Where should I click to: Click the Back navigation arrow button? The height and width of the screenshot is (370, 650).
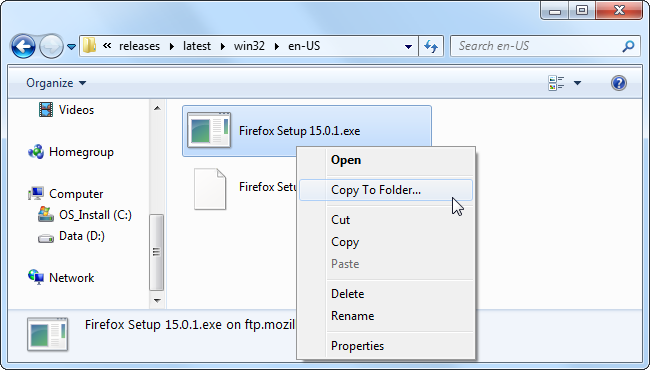click(x=23, y=46)
